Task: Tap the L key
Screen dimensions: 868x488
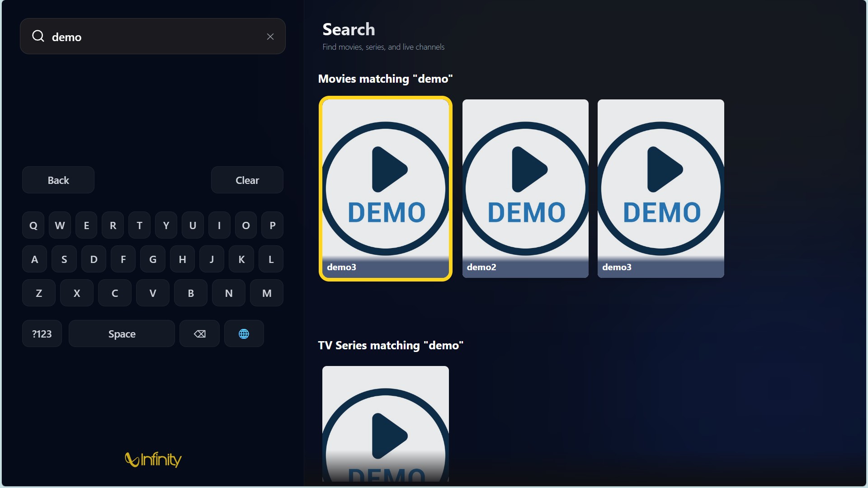Action: (x=271, y=259)
